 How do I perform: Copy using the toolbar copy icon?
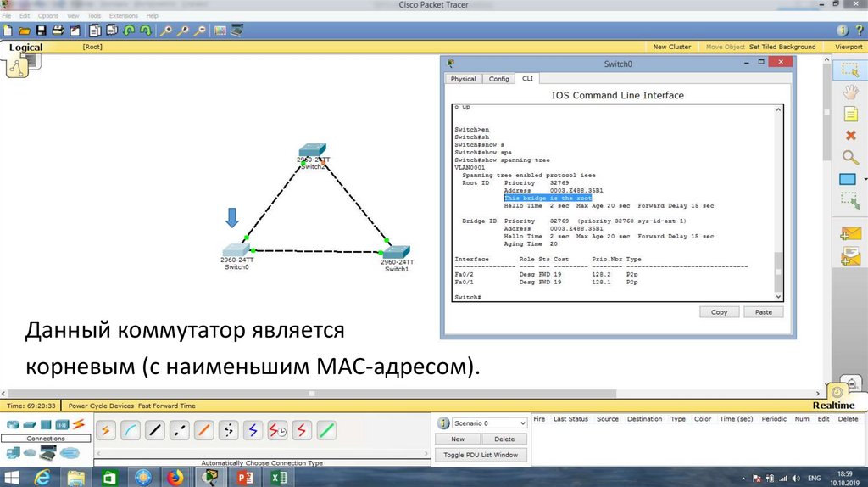(x=95, y=31)
